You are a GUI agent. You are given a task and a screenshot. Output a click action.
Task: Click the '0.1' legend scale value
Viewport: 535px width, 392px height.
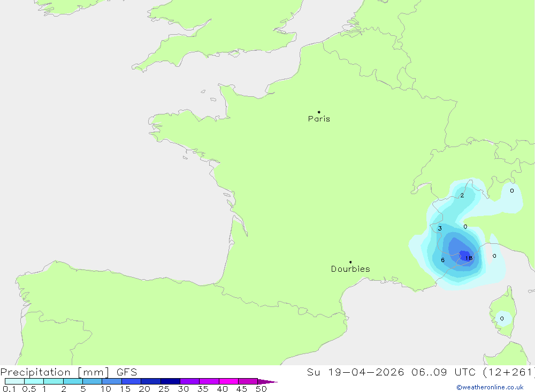[x=9, y=389]
